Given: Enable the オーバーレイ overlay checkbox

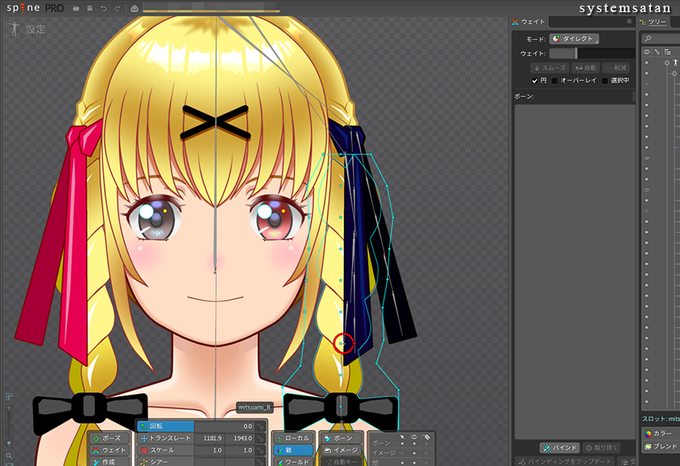Looking at the screenshot, I should tap(555, 81).
